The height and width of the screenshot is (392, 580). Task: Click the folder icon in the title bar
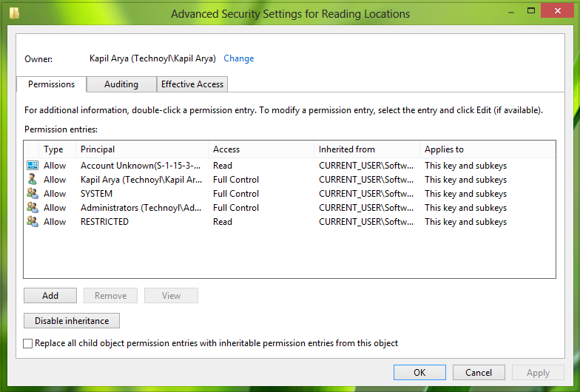click(x=15, y=13)
